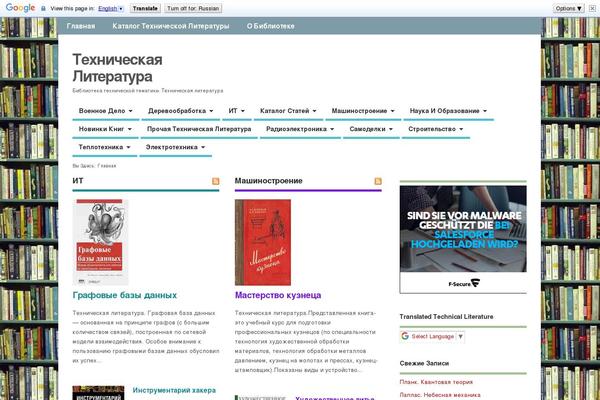Expand the Военное Дело menu
This screenshot has width=600, height=400.
click(x=106, y=111)
